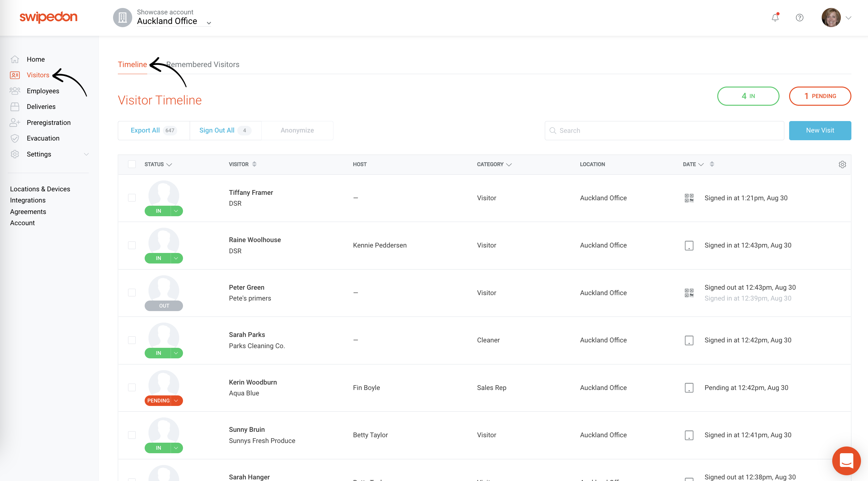Click the Anonymize button

pyautogui.click(x=297, y=130)
